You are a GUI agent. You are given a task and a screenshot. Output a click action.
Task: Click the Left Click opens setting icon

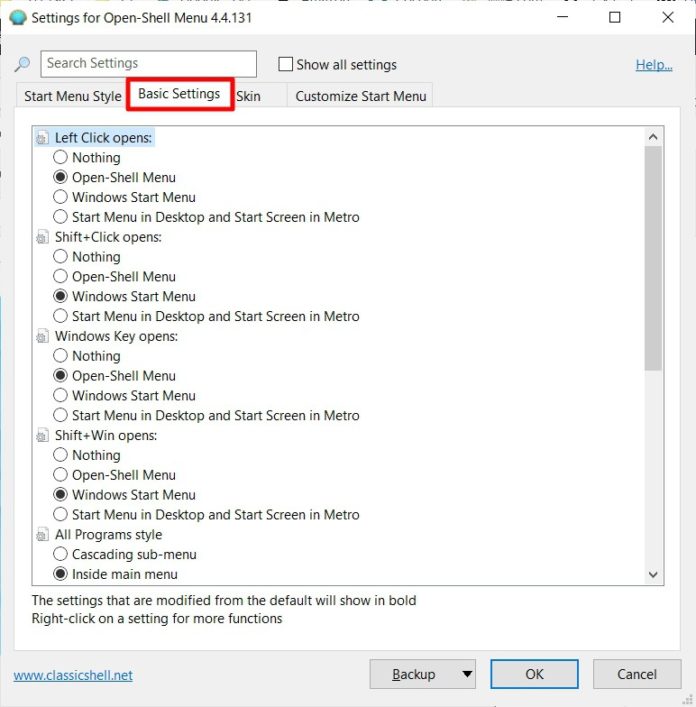coord(42,138)
